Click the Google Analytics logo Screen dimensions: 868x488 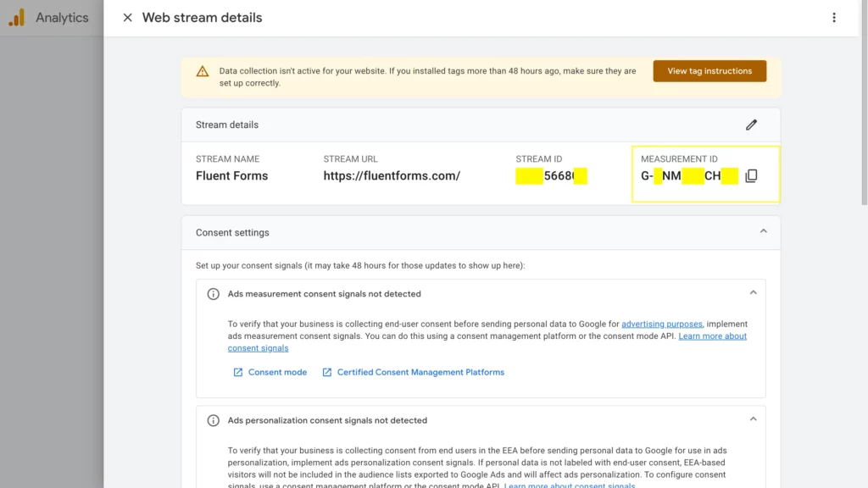point(17,18)
